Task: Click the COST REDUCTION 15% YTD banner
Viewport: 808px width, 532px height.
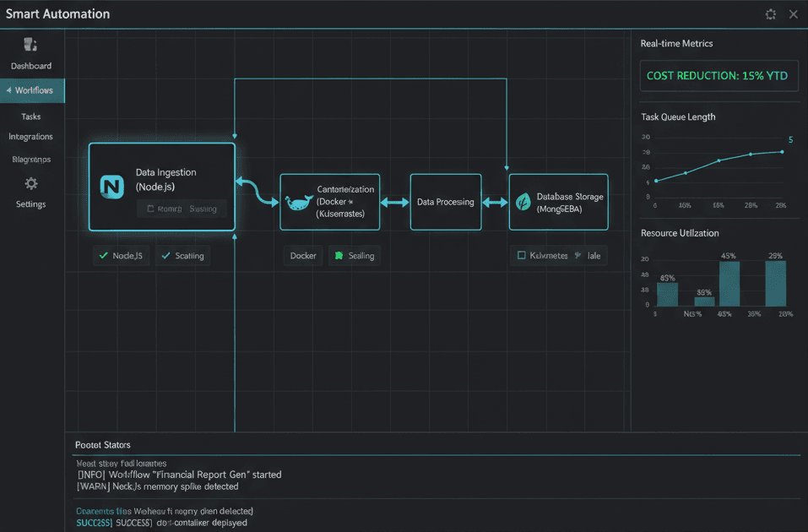Action: [x=719, y=75]
